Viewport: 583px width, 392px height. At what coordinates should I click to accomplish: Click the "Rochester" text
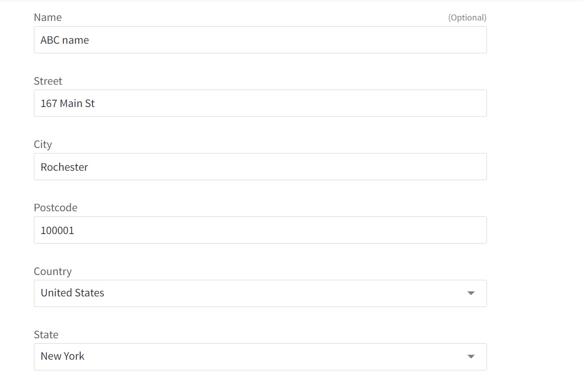coord(64,167)
